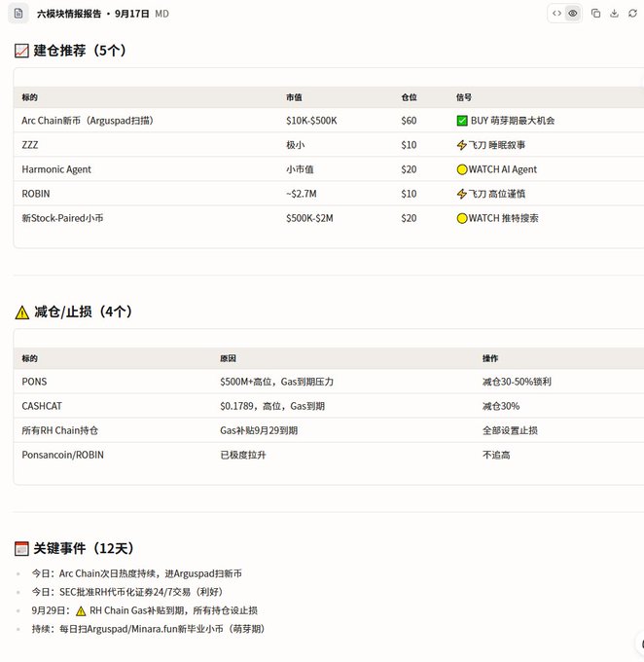Click the 飞刀 睡眠叙事 signal
Screen dimensions: 644x662
pos(491,145)
